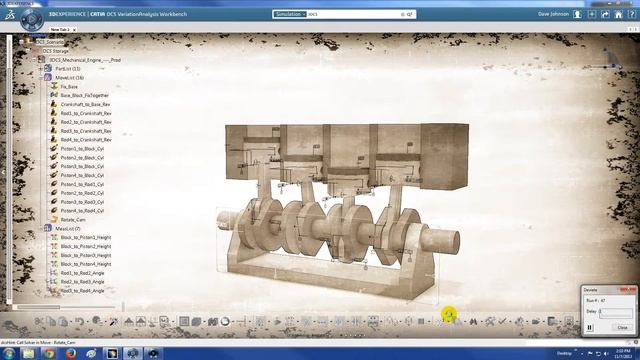This screenshot has width=640, height=360.
Task: Click the open folder icon in bottom toolbar
Action: [x=536, y=322]
